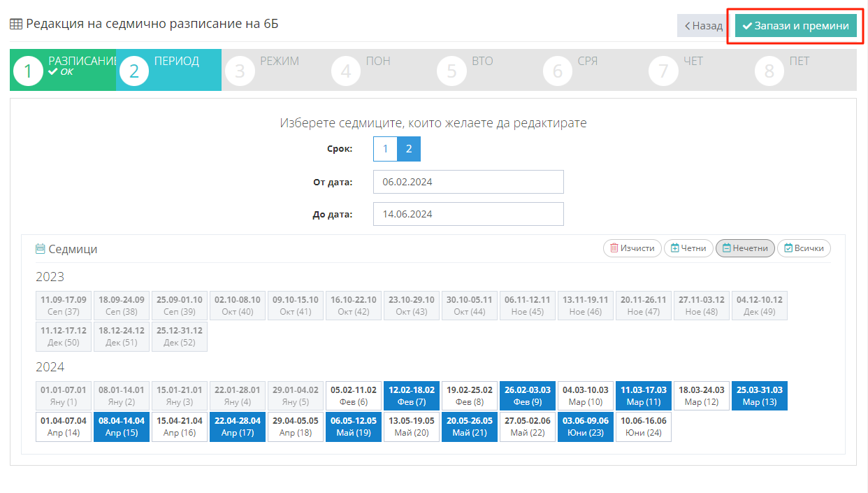Go back using the Назад button
Screen dimensions: 868x493
point(703,26)
